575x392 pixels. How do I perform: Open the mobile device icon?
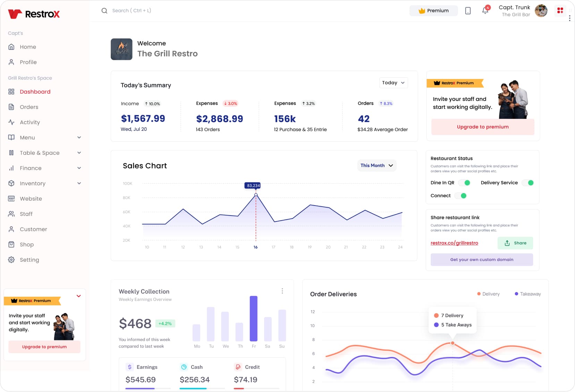[x=468, y=11]
